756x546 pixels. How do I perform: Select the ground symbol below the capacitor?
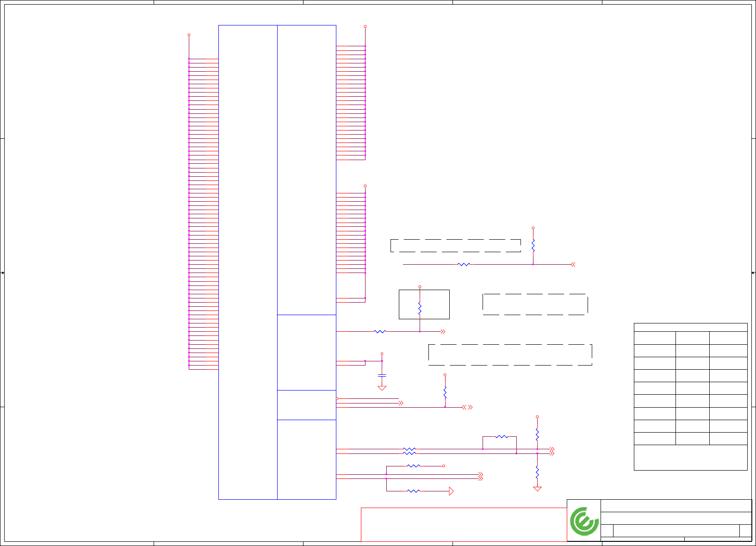point(382,388)
